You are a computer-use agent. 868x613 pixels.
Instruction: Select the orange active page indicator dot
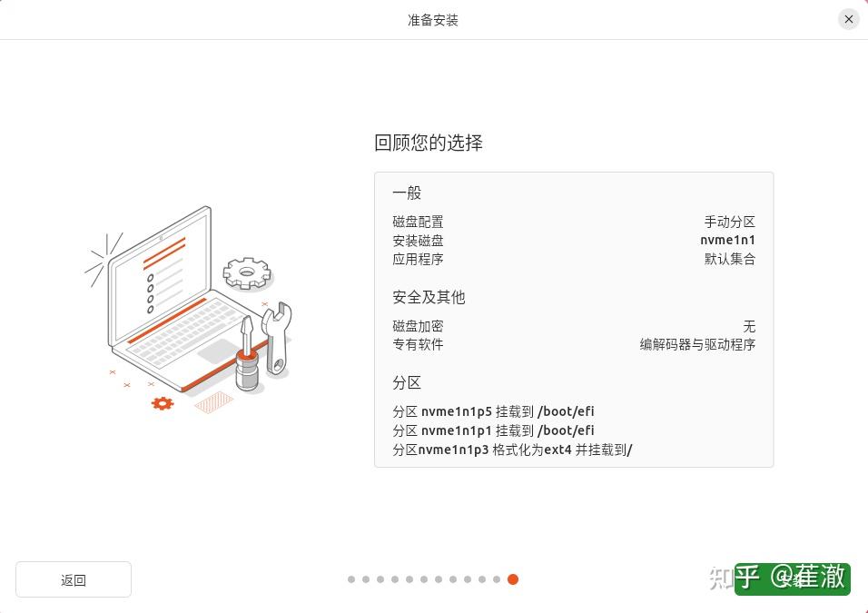(513, 579)
